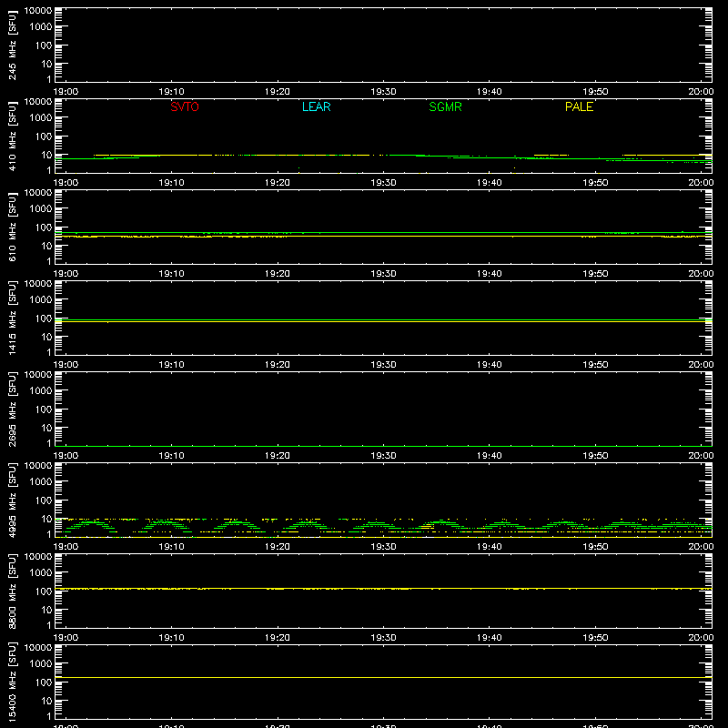The width and height of the screenshot is (728, 728).
Task: Click the yellow flux trace in 15400 MHz plot
Action: 383,677
